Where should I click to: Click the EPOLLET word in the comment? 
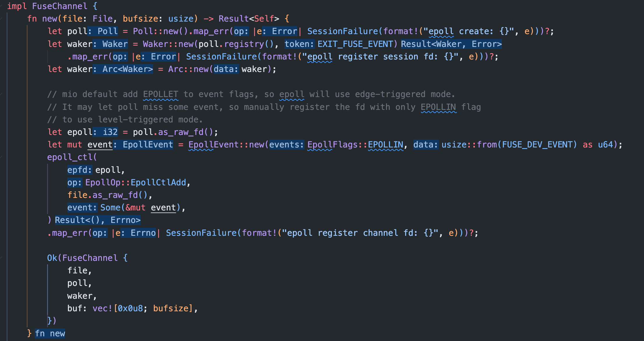[160, 94]
